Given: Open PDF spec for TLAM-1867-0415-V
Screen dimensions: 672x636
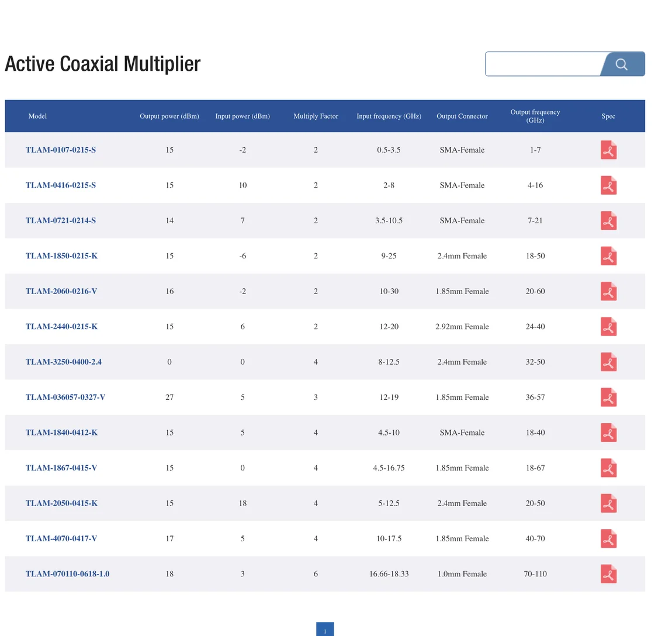Looking at the screenshot, I should 608,468.
